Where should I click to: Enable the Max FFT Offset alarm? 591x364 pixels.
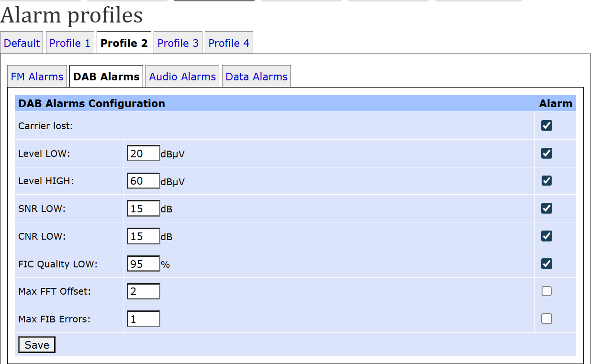pyautogui.click(x=546, y=291)
